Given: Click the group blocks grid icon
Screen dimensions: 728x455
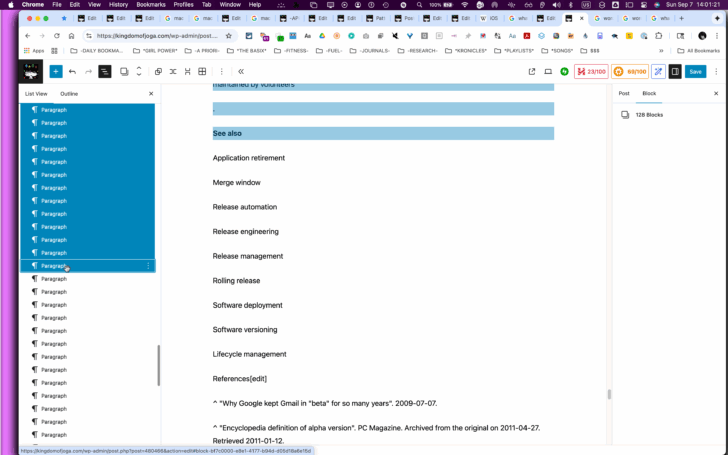Looking at the screenshot, I should (202, 72).
